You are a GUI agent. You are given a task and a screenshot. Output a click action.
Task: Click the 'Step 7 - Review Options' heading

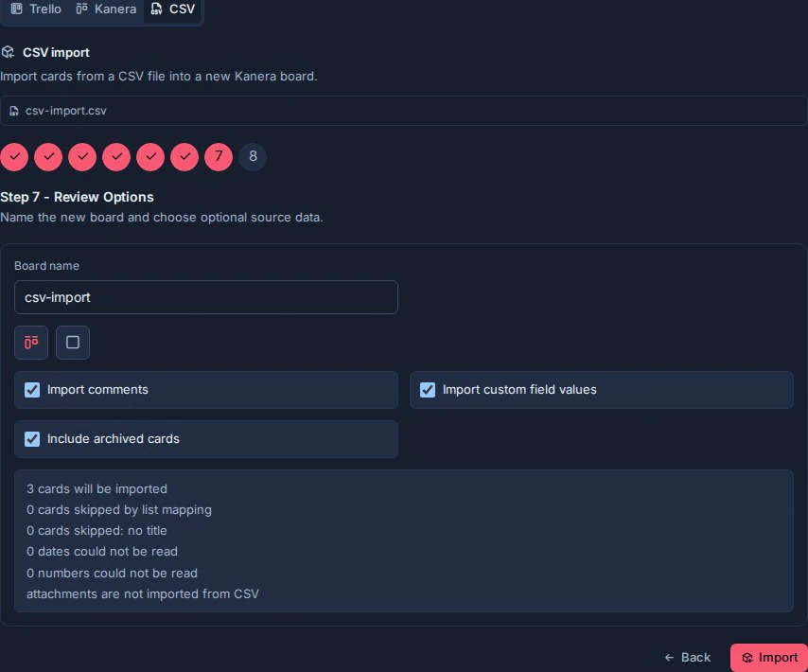[77, 197]
